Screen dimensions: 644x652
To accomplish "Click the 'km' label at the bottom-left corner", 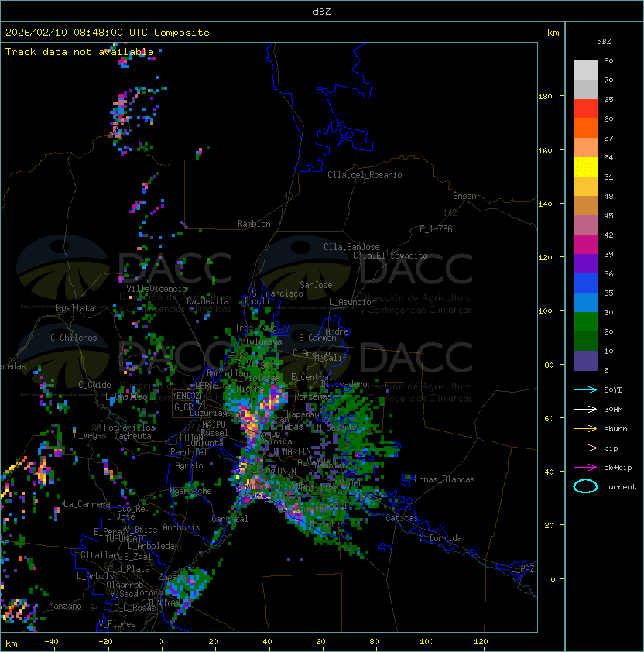I will tap(12, 643).
